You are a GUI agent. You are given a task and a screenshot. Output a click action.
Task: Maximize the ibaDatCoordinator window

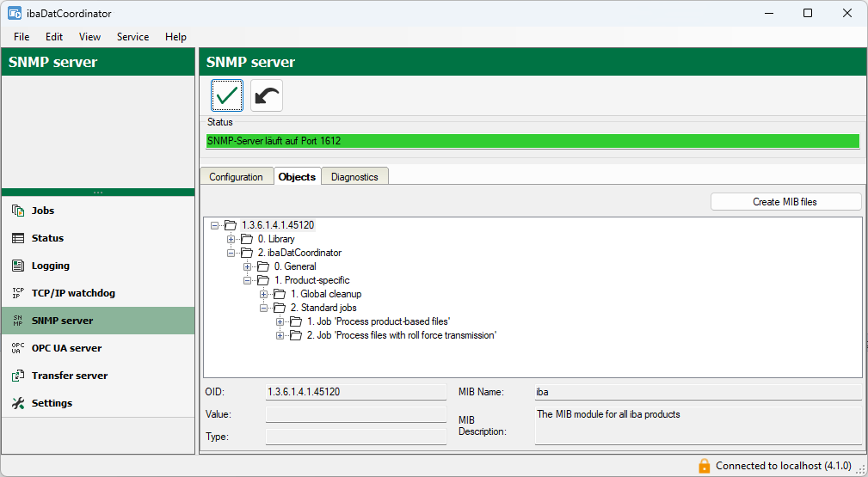pyautogui.click(x=808, y=13)
